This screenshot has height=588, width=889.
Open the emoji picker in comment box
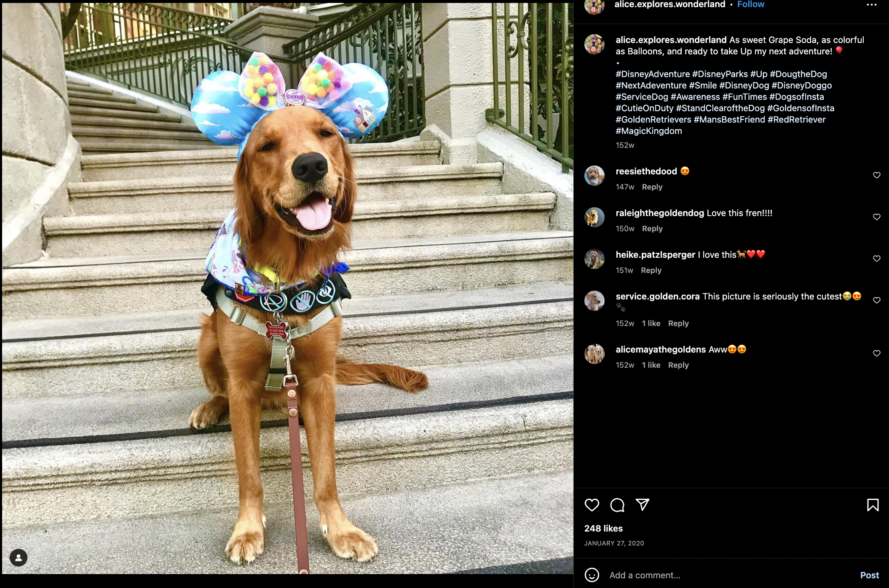click(x=592, y=575)
